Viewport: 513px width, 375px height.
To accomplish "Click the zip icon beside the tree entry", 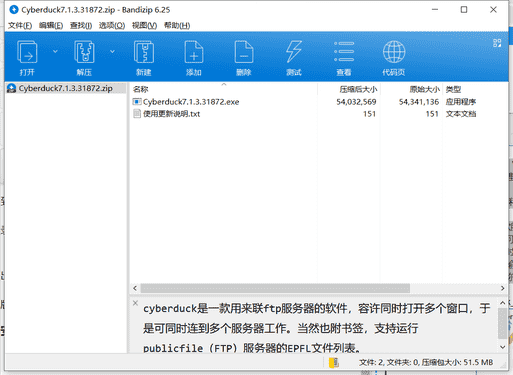I will 12,88.
